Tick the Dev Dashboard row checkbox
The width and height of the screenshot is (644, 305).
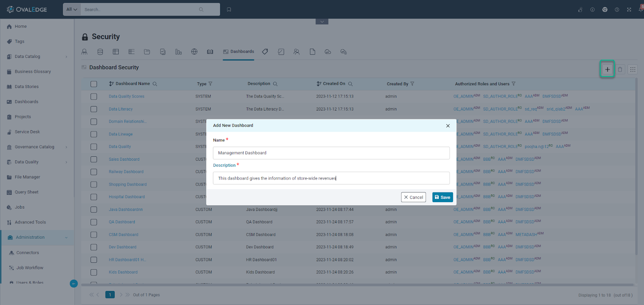click(94, 247)
